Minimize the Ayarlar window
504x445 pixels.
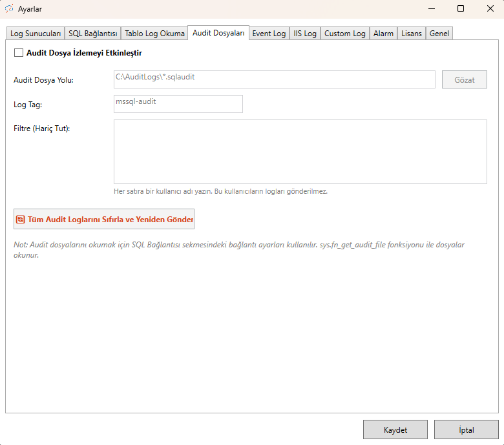click(x=432, y=8)
